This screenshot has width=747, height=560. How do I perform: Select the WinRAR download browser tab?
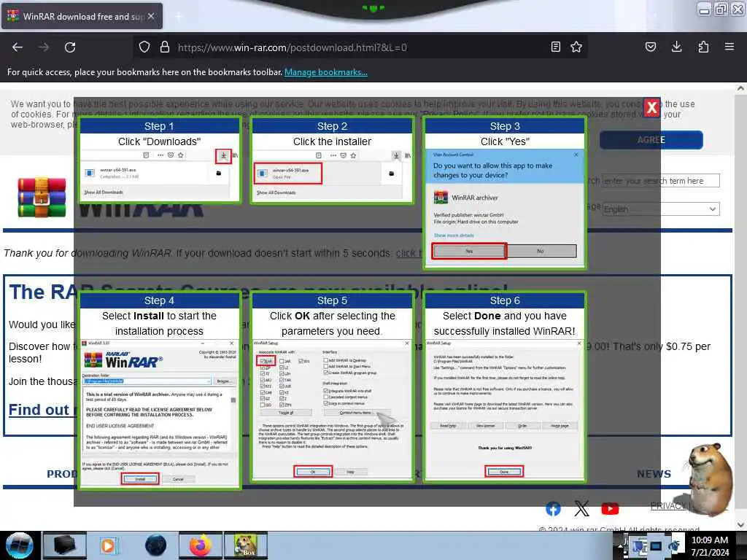pos(82,16)
